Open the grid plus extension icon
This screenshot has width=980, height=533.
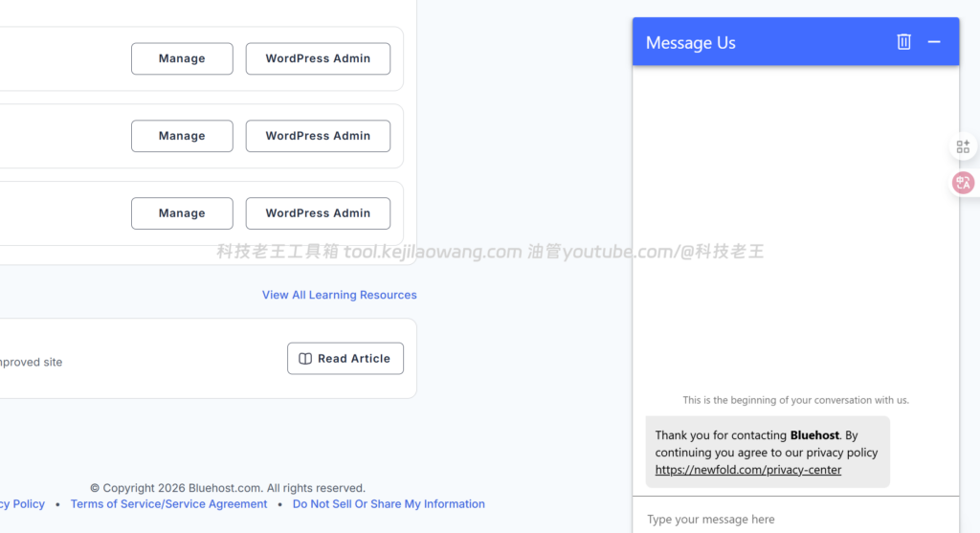[963, 146]
